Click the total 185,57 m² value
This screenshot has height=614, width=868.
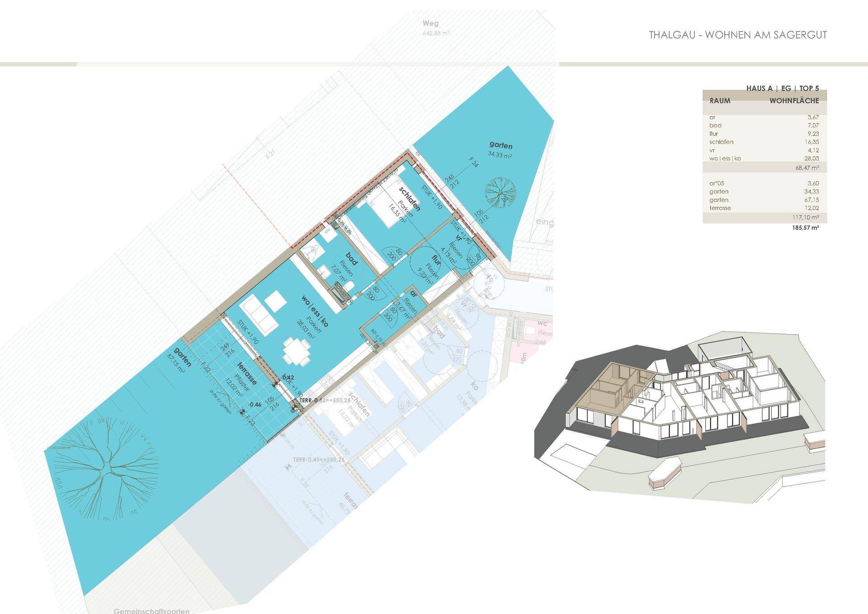pos(806,228)
